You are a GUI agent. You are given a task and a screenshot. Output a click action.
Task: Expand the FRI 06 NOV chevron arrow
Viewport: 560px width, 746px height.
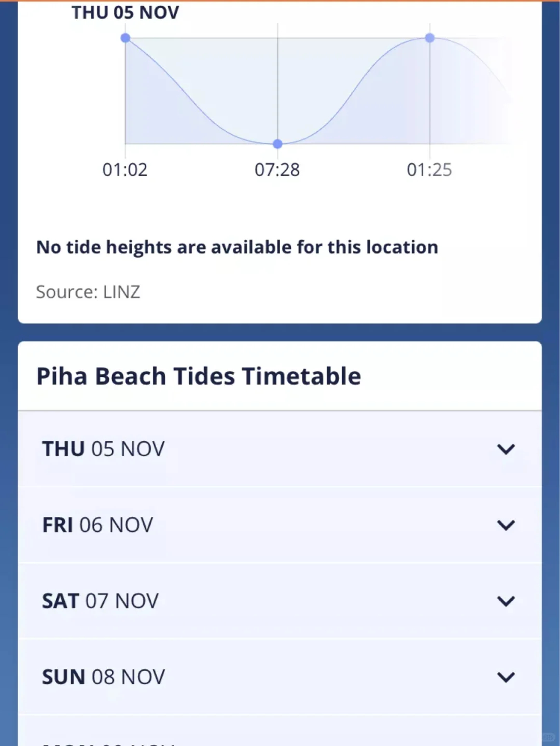[x=506, y=525]
